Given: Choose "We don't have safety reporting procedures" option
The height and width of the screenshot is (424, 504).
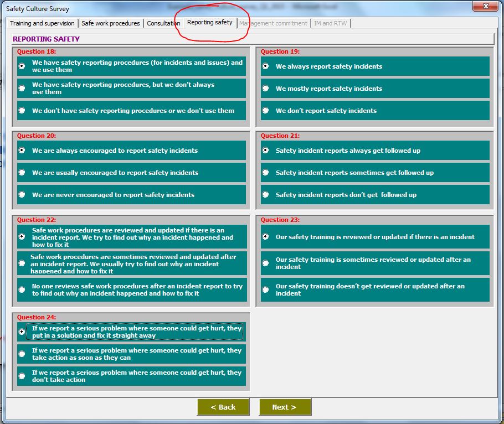Looking at the screenshot, I should (x=21, y=111).
